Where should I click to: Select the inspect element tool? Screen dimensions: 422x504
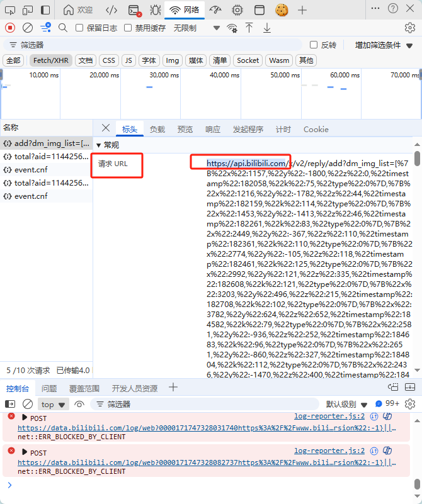10,10
